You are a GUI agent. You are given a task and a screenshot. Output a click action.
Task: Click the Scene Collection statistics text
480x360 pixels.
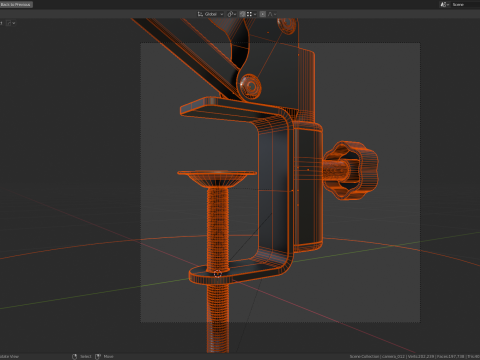(x=415, y=356)
